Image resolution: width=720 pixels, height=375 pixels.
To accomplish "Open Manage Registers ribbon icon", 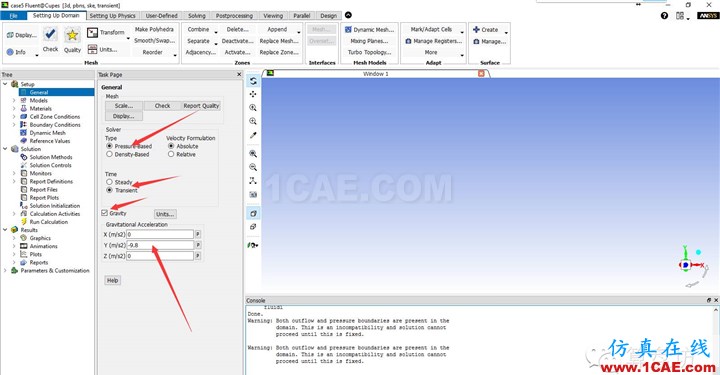I will point(408,41).
